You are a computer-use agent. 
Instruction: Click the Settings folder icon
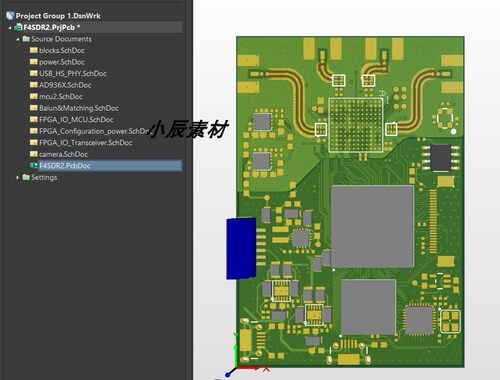coord(26,177)
